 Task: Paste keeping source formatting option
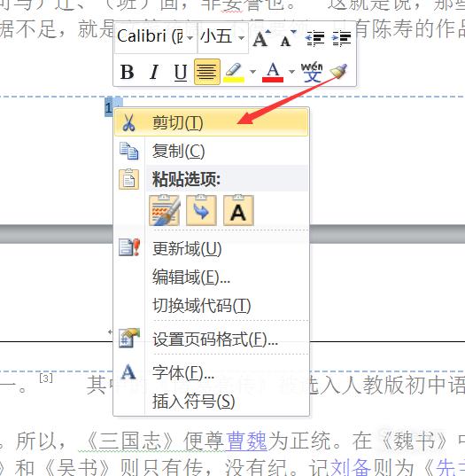tap(165, 210)
